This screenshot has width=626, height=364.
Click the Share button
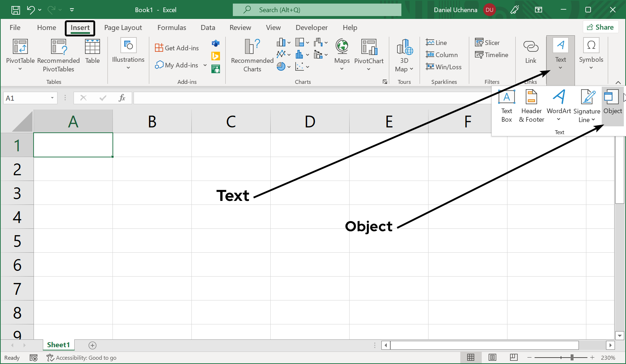point(600,27)
